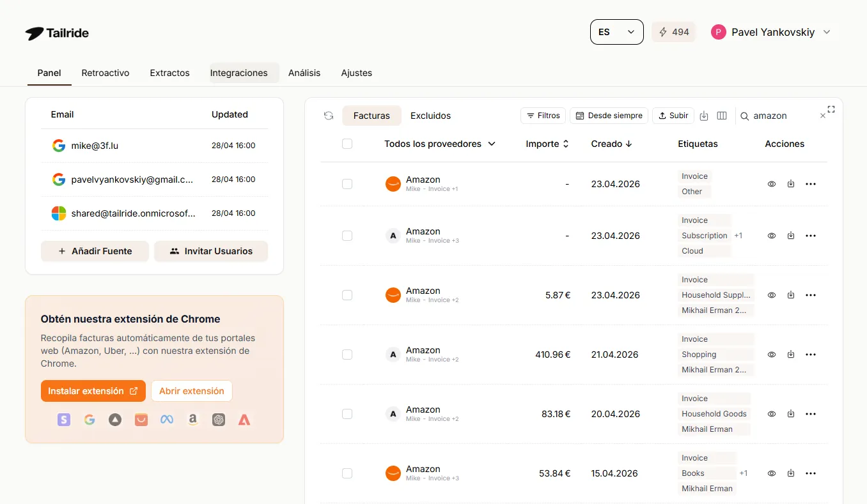
Task: Download the 410.96 € Amazon invoice
Action: (791, 355)
